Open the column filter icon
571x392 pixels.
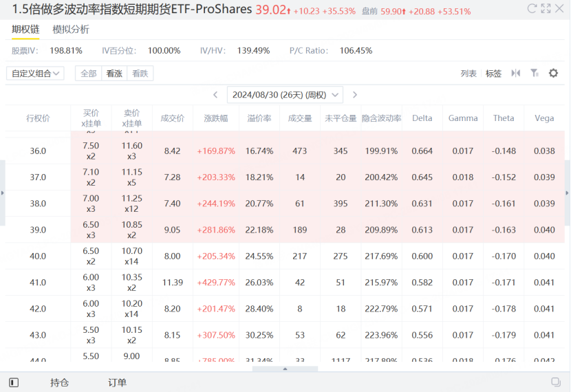[535, 73]
